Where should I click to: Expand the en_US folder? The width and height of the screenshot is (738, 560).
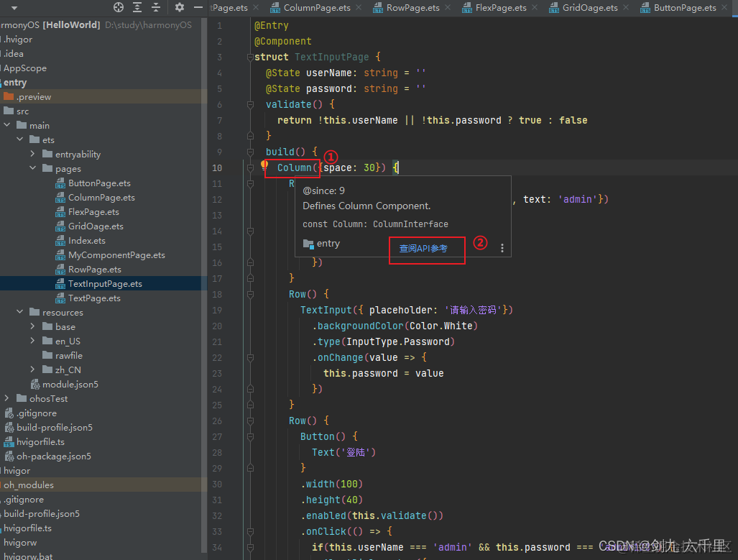pos(32,341)
